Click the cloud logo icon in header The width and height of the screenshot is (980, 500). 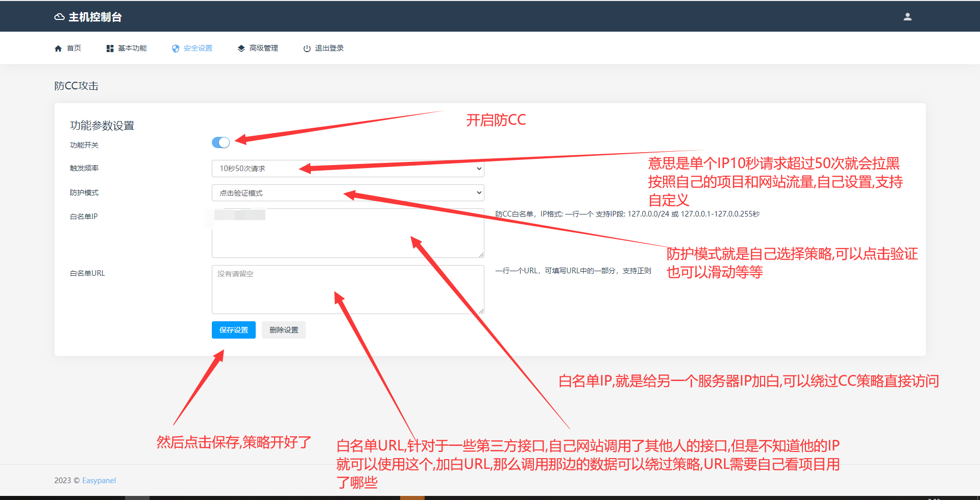point(59,17)
